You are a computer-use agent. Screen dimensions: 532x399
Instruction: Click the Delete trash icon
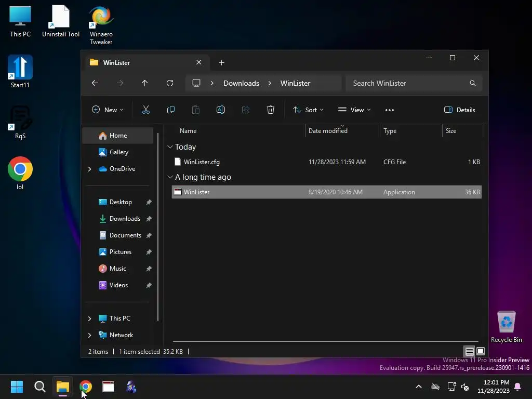[x=270, y=110]
